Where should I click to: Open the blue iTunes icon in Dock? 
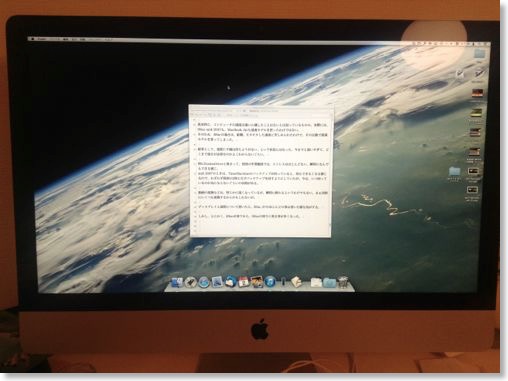pos(270,282)
